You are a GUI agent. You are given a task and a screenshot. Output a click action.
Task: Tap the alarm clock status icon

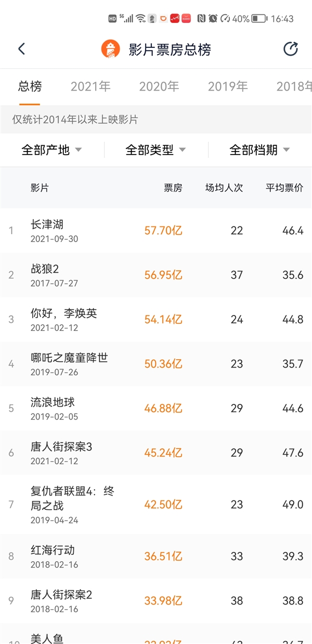coord(213,19)
